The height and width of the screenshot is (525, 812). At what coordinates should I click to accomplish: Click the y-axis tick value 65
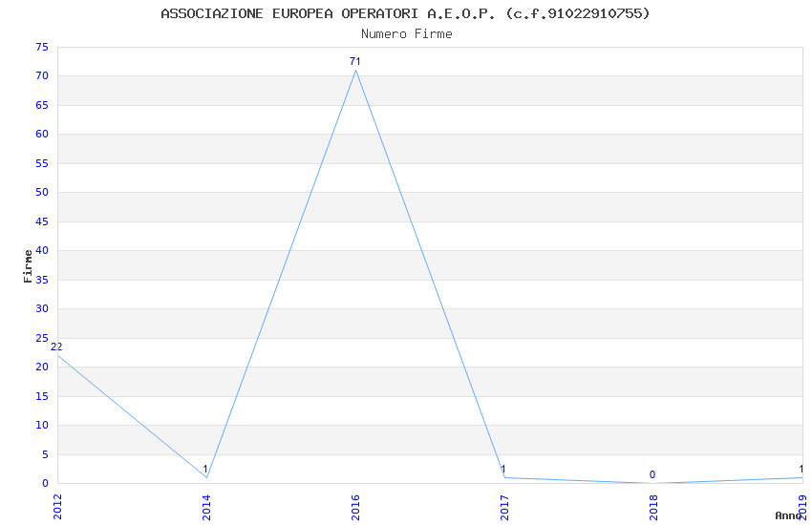click(42, 105)
